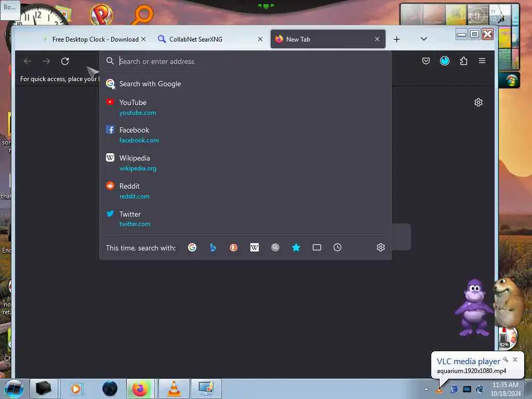Search this time with Google icon
Viewport: 532px width, 399px height.
click(x=192, y=247)
